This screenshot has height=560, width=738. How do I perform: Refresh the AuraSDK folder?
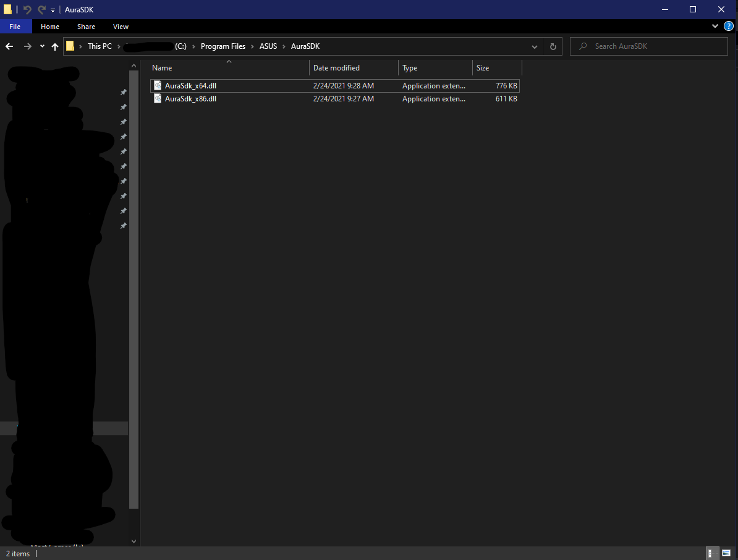pos(553,46)
